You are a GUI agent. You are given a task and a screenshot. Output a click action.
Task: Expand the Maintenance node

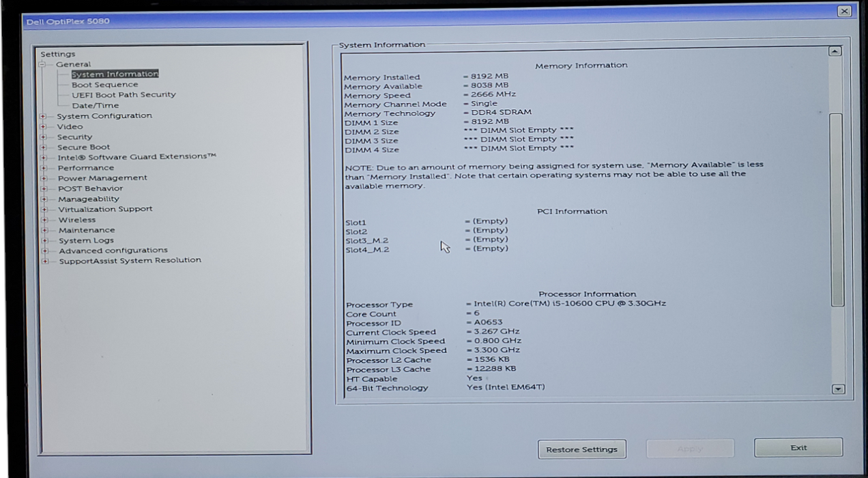[x=44, y=230]
